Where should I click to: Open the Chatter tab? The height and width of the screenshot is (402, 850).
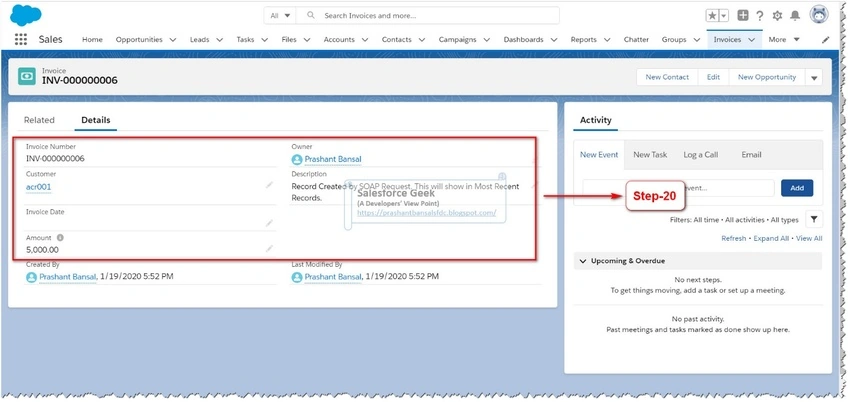(x=636, y=40)
